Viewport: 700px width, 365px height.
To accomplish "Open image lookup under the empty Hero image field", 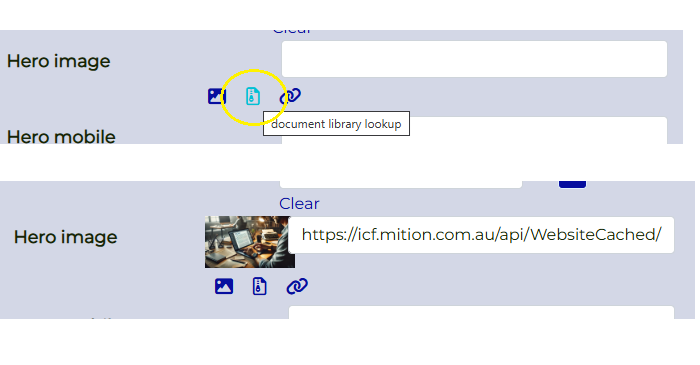I will 217,96.
